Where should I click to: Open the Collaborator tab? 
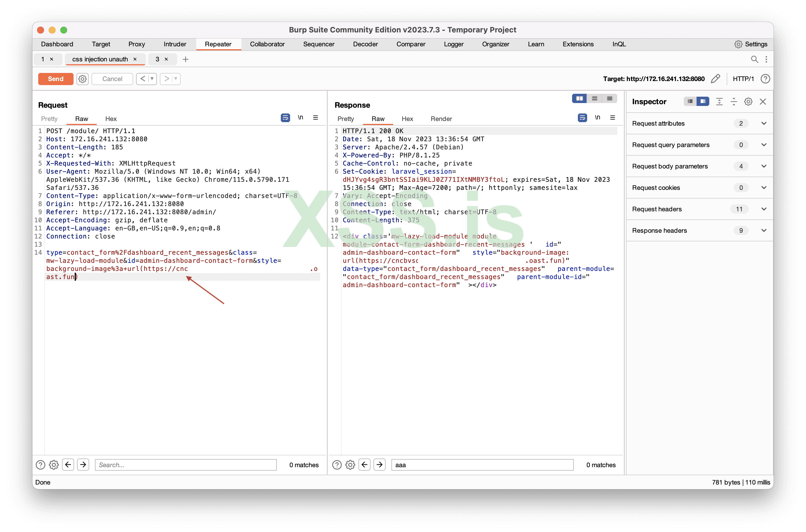pos(267,44)
